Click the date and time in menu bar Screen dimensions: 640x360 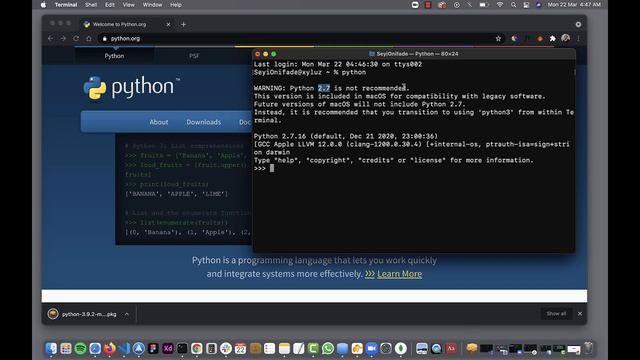point(574,5)
